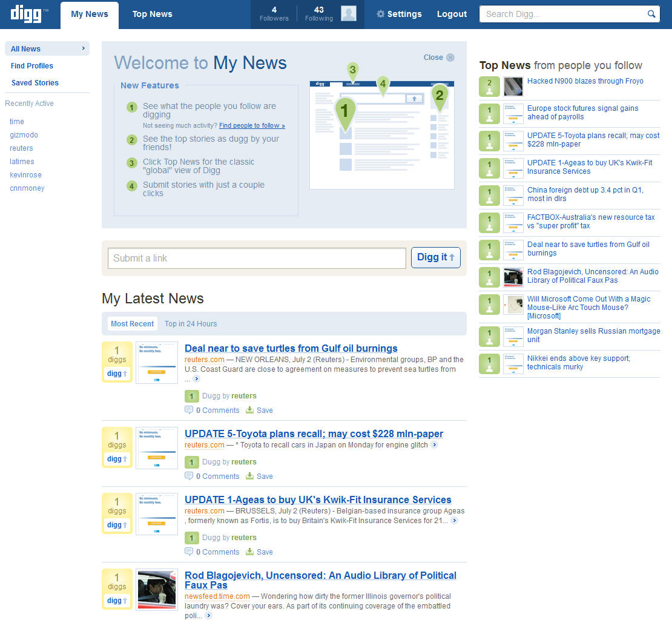
Task: Click the Logout link
Action: (x=452, y=14)
